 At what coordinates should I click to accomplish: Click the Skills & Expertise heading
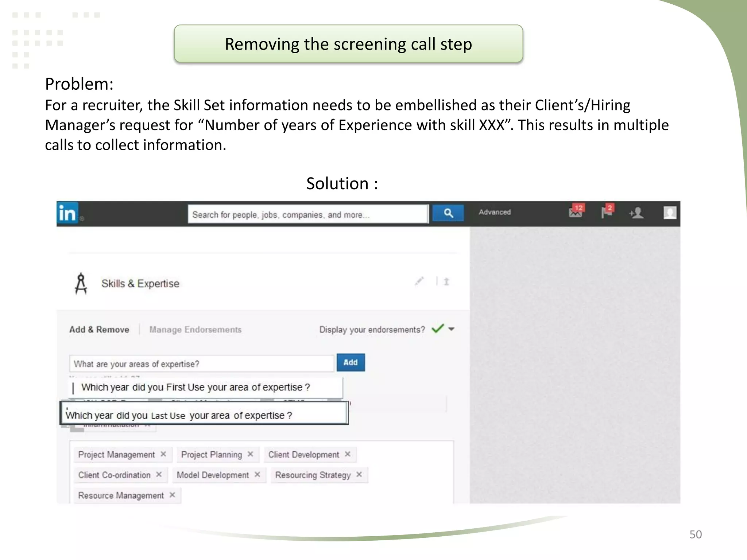pos(140,284)
